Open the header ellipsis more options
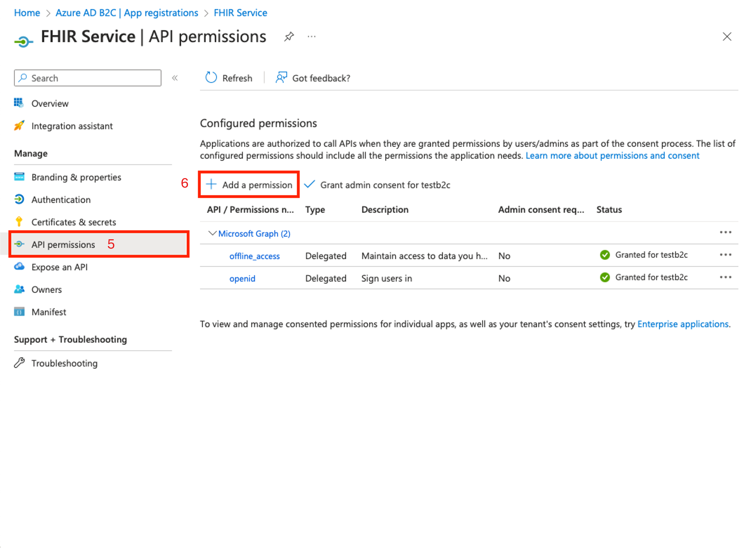Screen dimensions: 751x560 tap(312, 36)
